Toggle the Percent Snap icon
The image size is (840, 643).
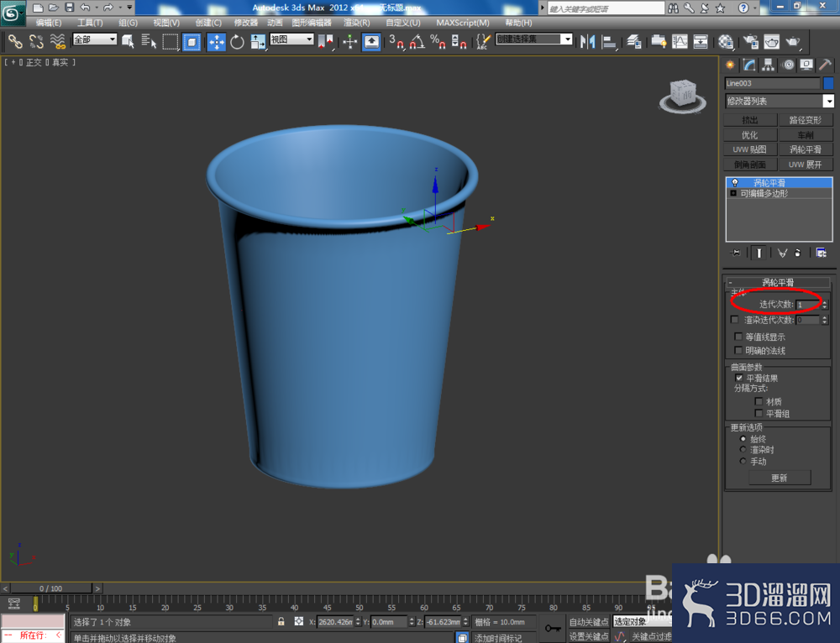point(438,42)
